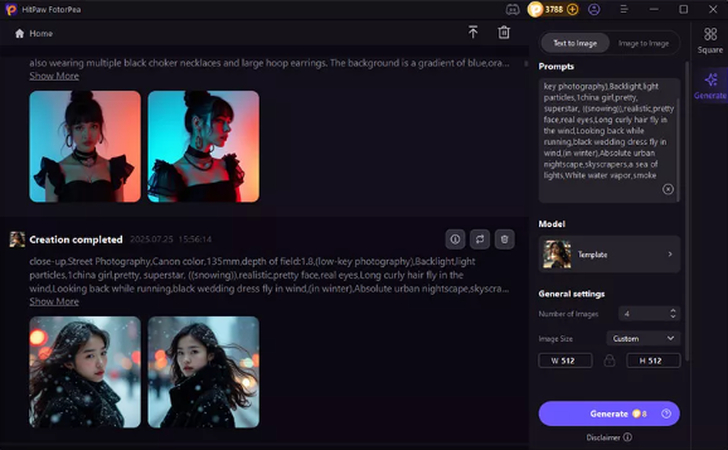Click the Disclaimer info icon

627,437
